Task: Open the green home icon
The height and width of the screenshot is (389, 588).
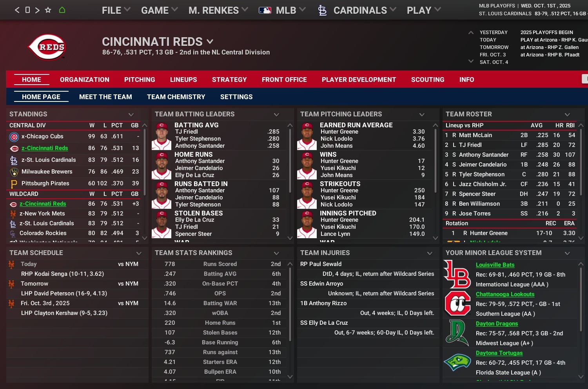Action: 62,10
